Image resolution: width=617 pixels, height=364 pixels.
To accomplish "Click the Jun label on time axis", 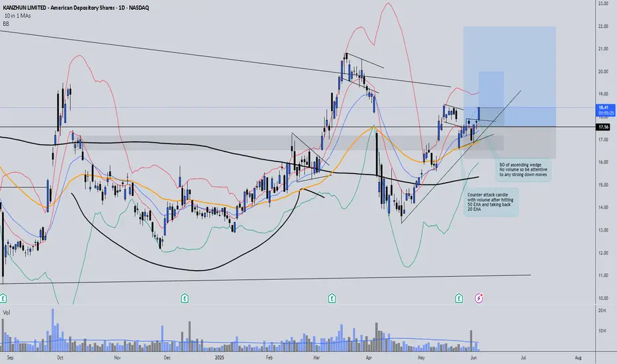I will [x=474, y=357].
